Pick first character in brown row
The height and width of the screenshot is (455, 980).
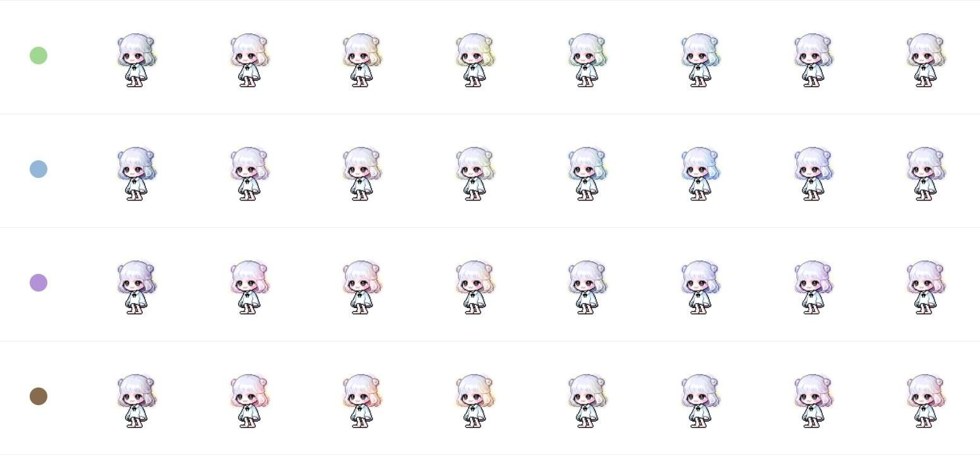tap(136, 401)
